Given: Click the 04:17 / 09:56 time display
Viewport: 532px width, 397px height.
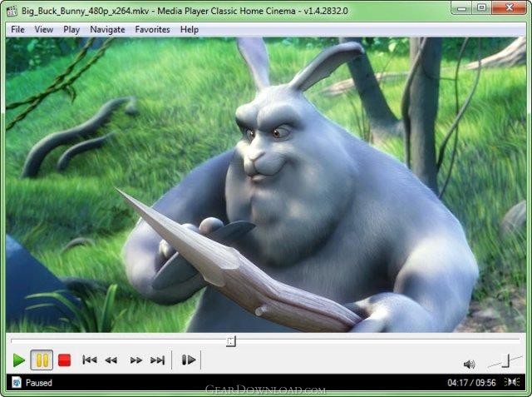Looking at the screenshot, I should tap(471, 383).
